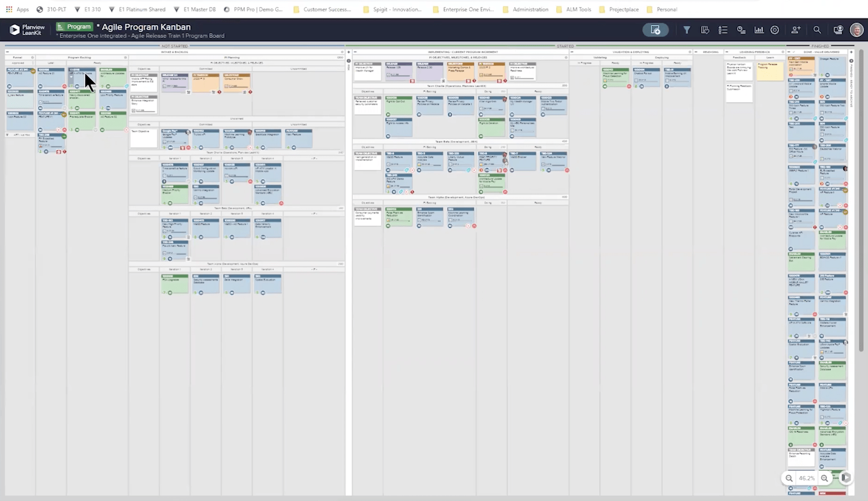Collapse the Implementing Current Program Increment lane
The image size is (868, 501).
tap(355, 52)
